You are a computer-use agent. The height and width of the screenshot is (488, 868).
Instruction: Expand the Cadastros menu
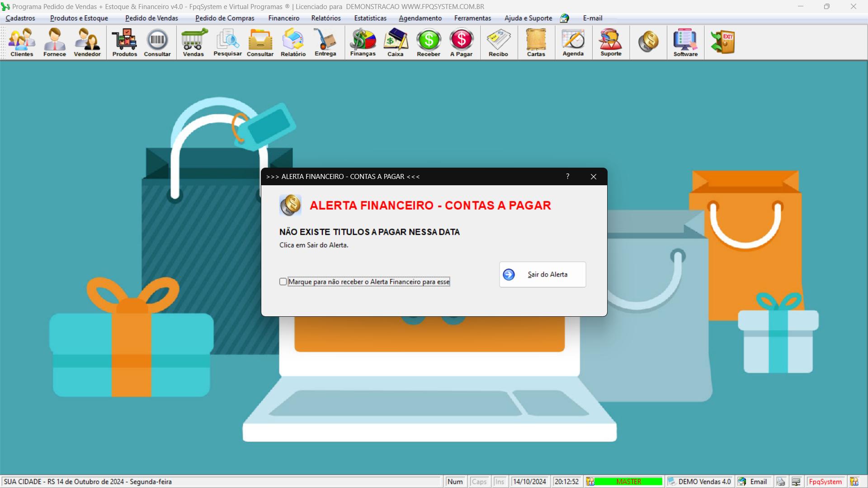[x=21, y=18]
